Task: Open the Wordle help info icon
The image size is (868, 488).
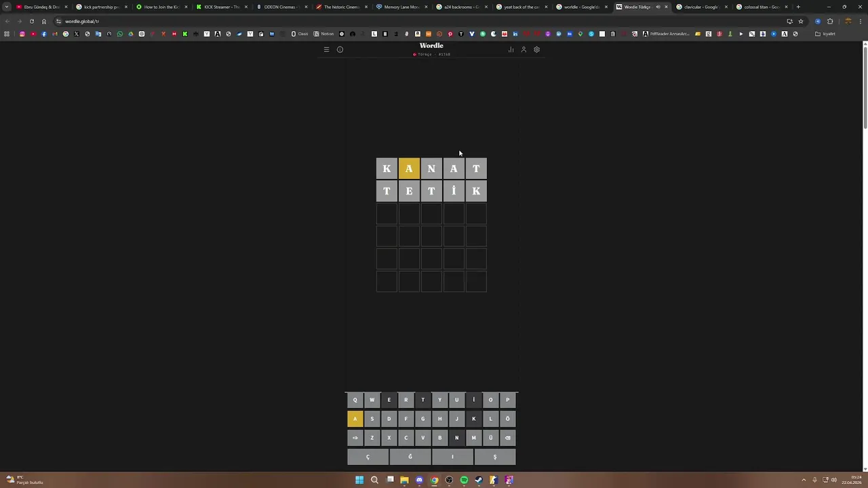Action: tap(340, 49)
